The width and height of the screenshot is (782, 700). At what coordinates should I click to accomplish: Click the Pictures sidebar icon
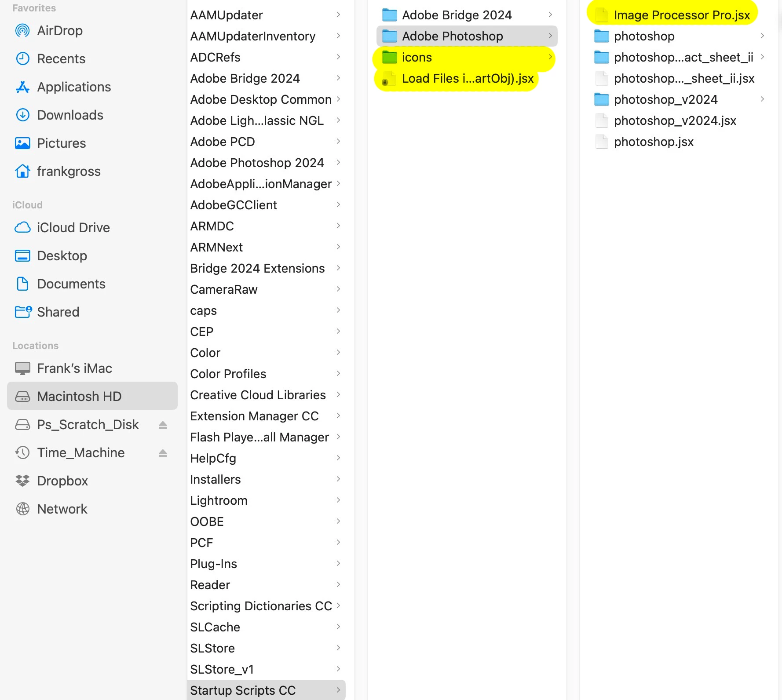pyautogui.click(x=22, y=143)
